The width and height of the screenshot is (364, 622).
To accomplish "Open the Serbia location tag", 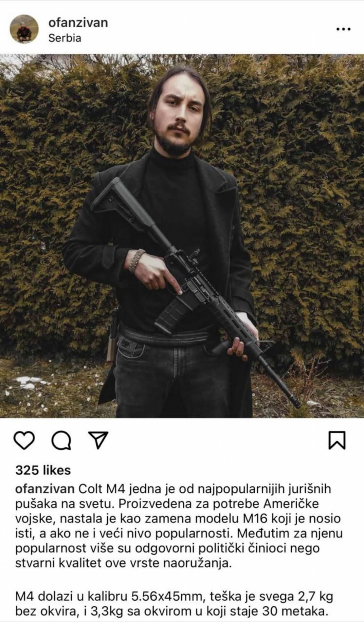I will (x=65, y=38).
